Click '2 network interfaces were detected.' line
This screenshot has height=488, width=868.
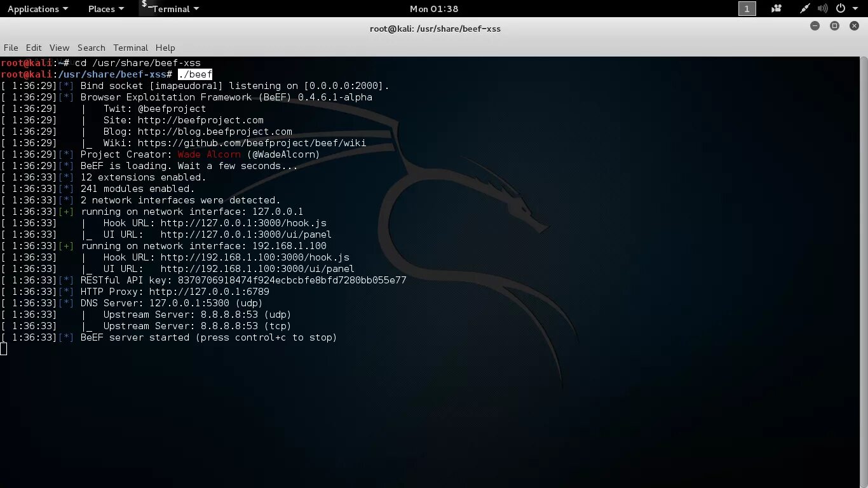[180, 200]
